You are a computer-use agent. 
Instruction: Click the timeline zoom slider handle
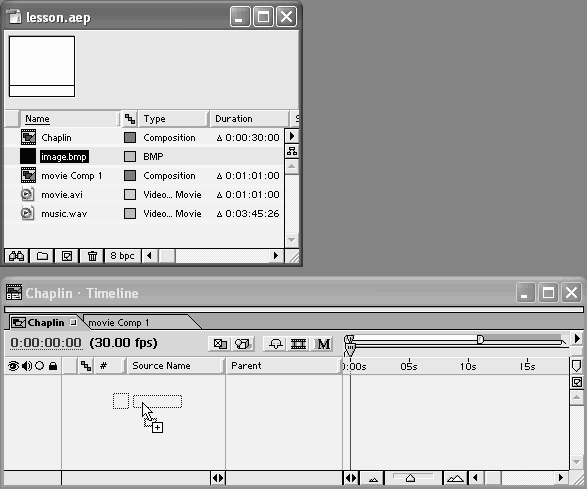pos(410,478)
